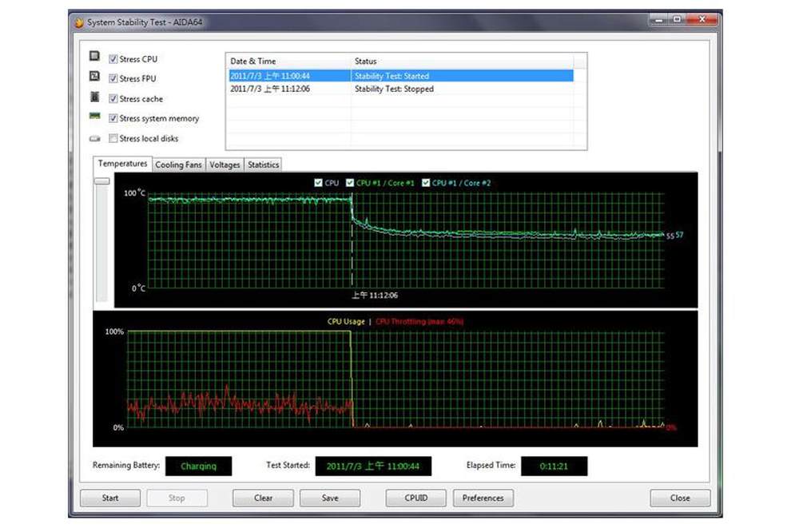The width and height of the screenshot is (799, 532).
Task: Click the green memory module icon
Action: click(x=95, y=116)
